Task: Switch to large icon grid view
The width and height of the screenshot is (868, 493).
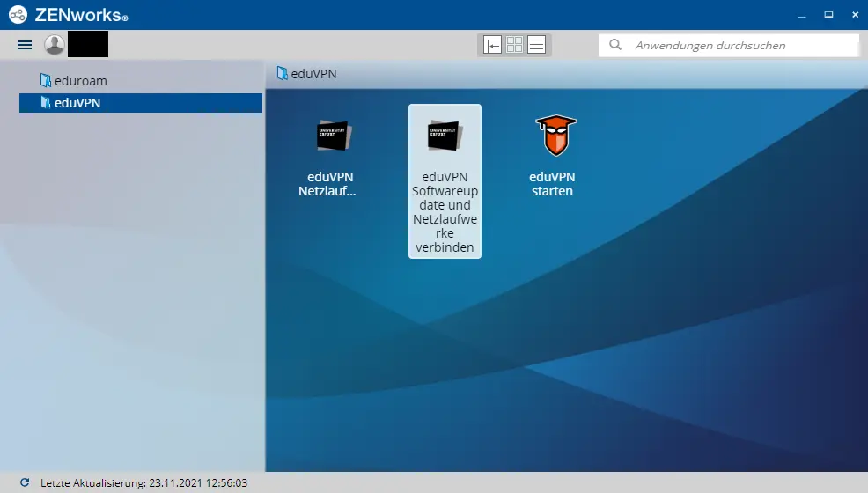Action: click(515, 45)
